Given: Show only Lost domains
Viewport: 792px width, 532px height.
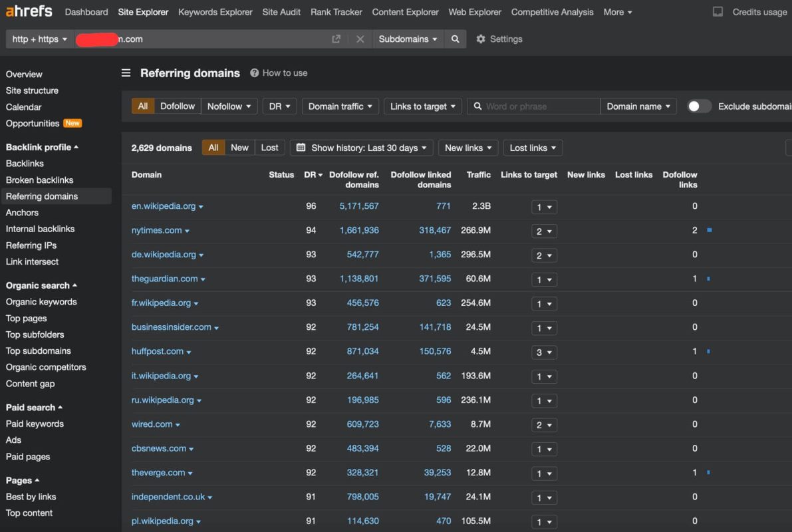Looking at the screenshot, I should (x=269, y=148).
